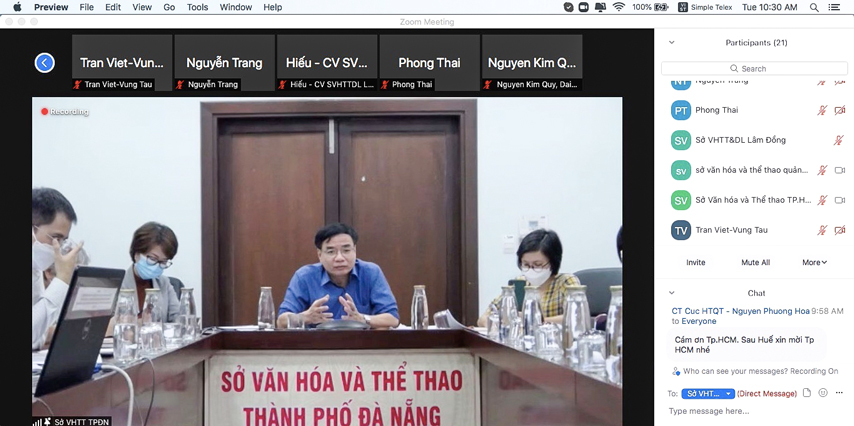854x426 pixels.
Task: Toggle Phong Thai's video camera
Action: click(x=839, y=110)
